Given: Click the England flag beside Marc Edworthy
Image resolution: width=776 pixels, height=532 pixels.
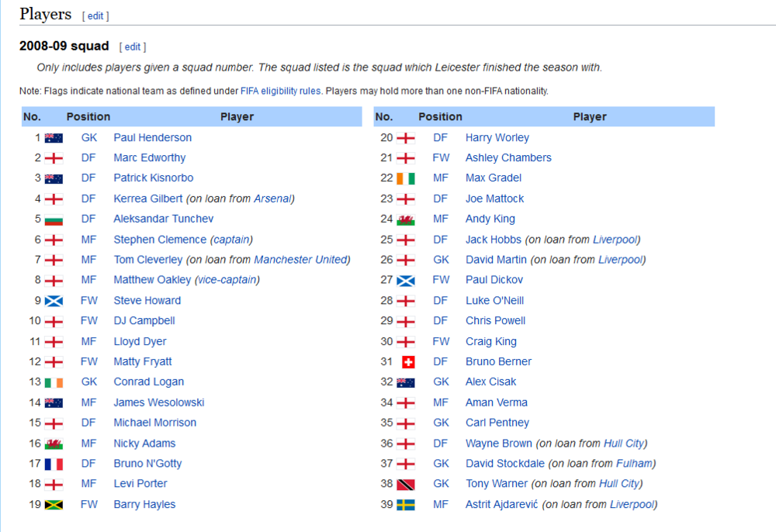Looking at the screenshot, I should [54, 159].
